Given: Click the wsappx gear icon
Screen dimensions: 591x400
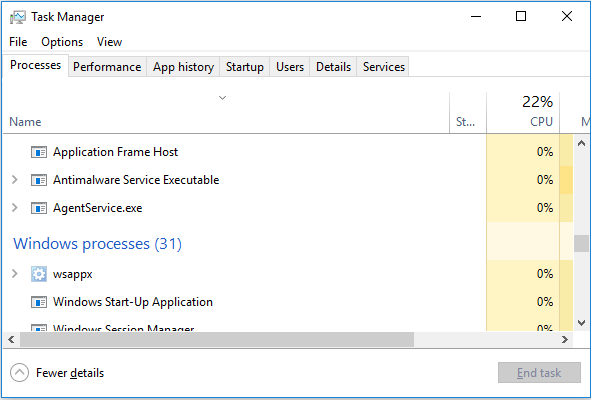Looking at the screenshot, I should click(x=39, y=274).
